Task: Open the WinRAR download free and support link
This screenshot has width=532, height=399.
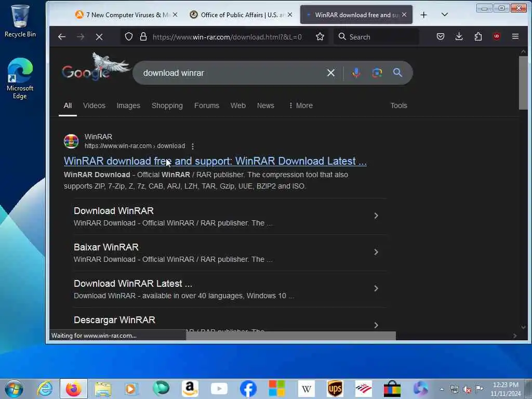Action: pyautogui.click(x=215, y=161)
